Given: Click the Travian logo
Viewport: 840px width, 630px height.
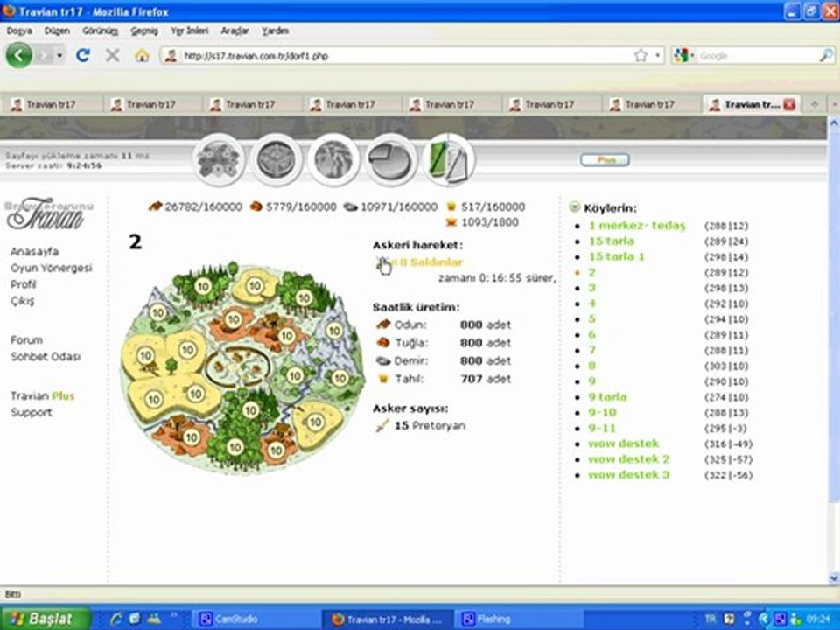Looking at the screenshot, I should coord(47,215).
